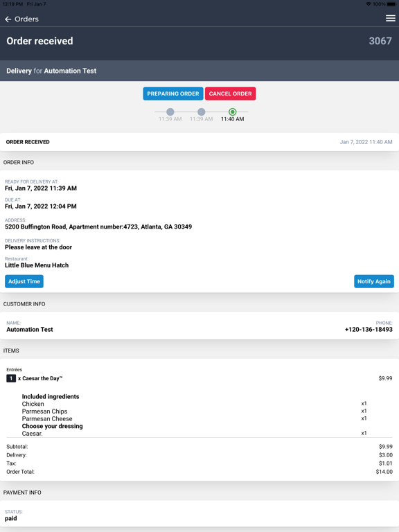Tap the back arrow icon
This screenshot has width=399, height=532.
pos(8,19)
